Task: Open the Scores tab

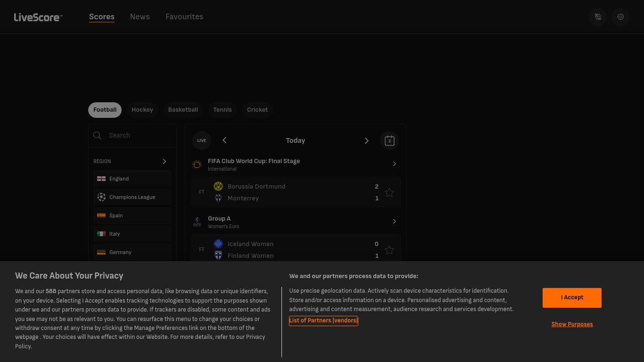Action: coord(102,16)
